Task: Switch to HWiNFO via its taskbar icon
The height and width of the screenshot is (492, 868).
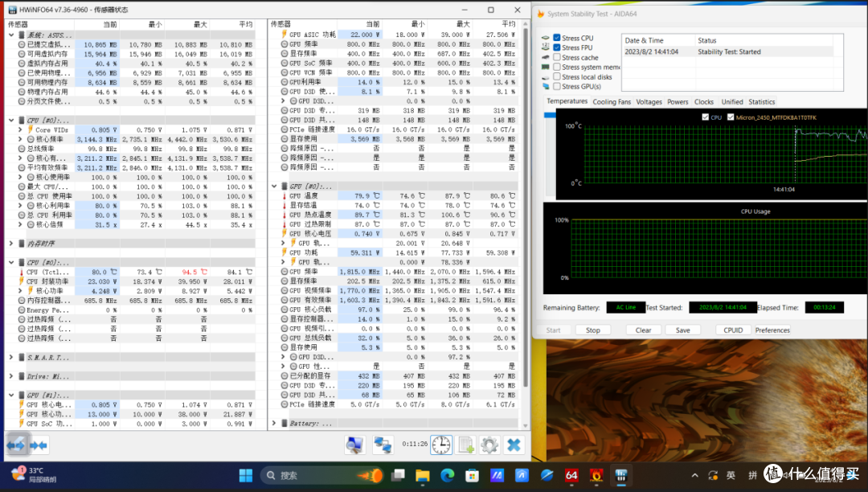Action: point(621,475)
